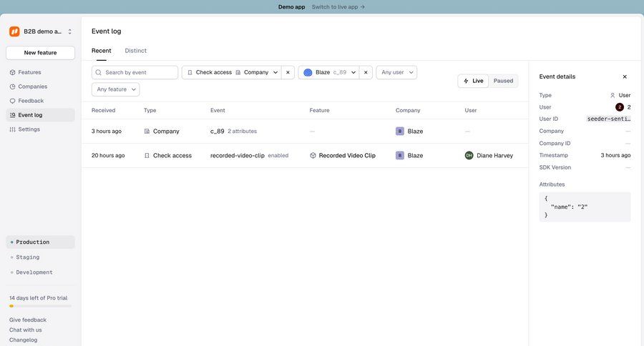Select the Development environment

coord(34,272)
